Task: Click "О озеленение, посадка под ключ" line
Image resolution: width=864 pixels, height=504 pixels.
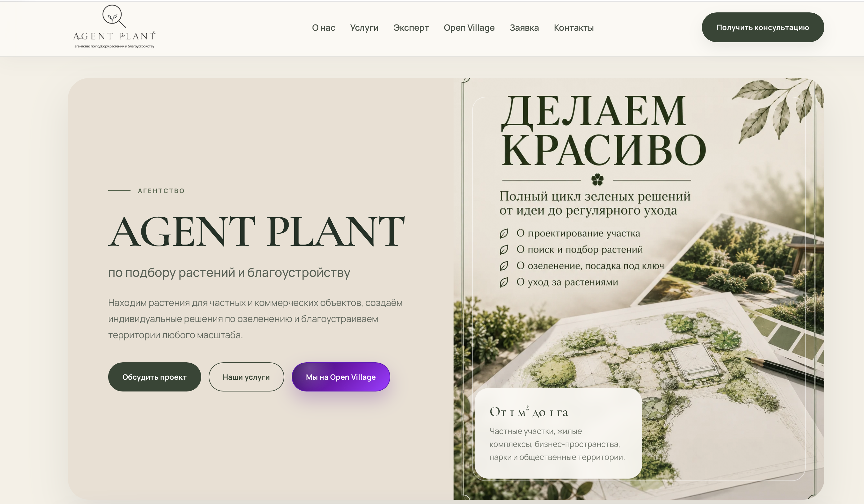Action: (590, 266)
